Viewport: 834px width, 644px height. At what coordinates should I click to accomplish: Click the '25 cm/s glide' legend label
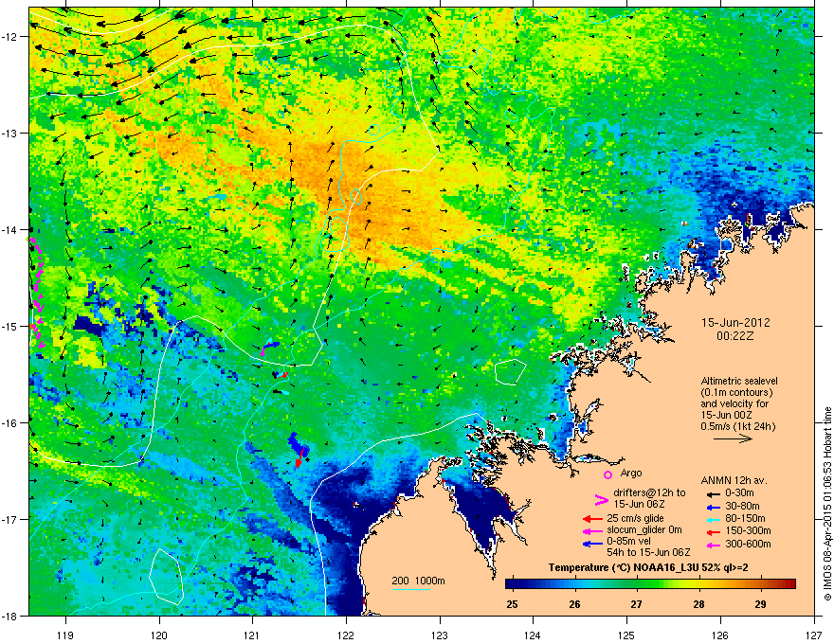[635, 518]
